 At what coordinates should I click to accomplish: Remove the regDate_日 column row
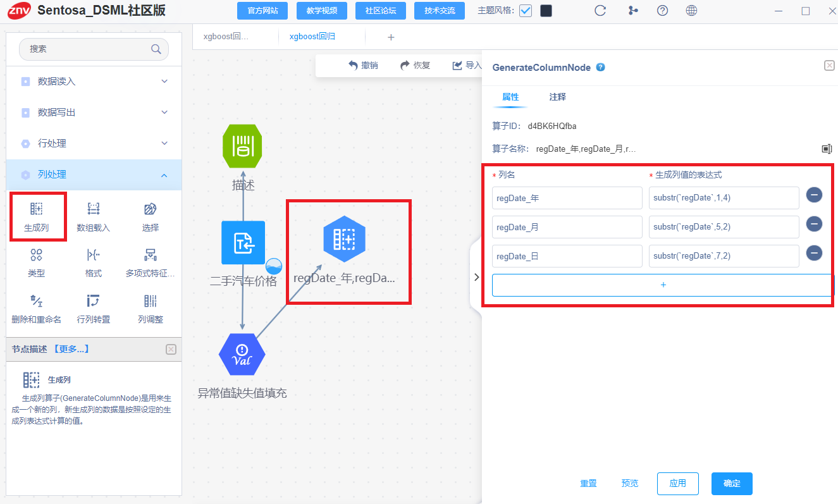coord(814,253)
